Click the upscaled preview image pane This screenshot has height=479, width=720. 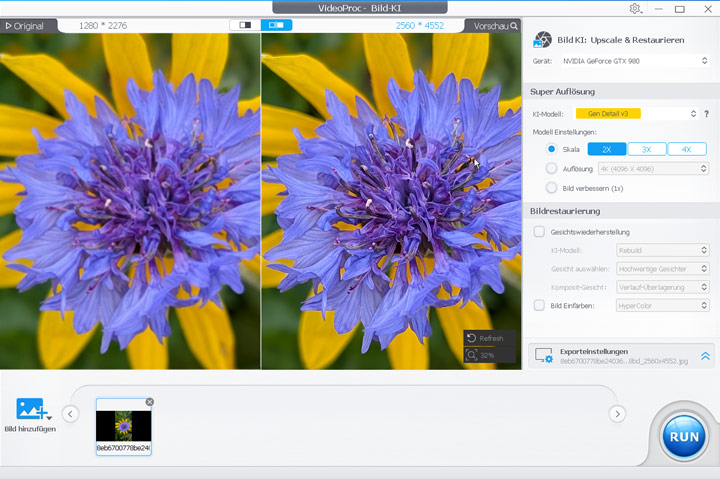click(x=391, y=201)
